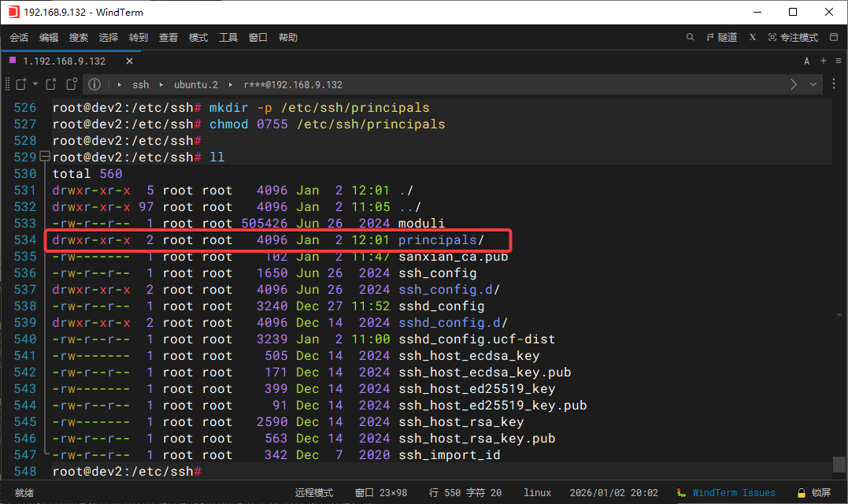
Task: Open the session info icon
Action: point(94,84)
